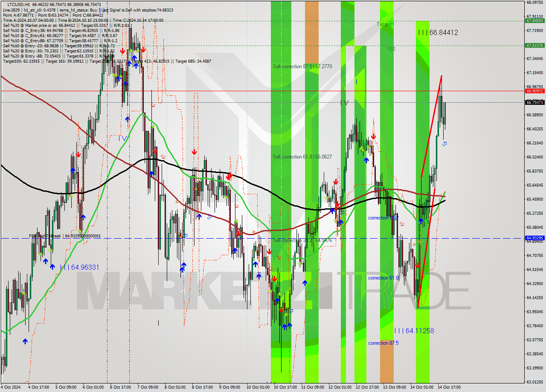Click the 68.09755 price axis value
Viewport: 546px width, 392px height.
pos(534,2)
